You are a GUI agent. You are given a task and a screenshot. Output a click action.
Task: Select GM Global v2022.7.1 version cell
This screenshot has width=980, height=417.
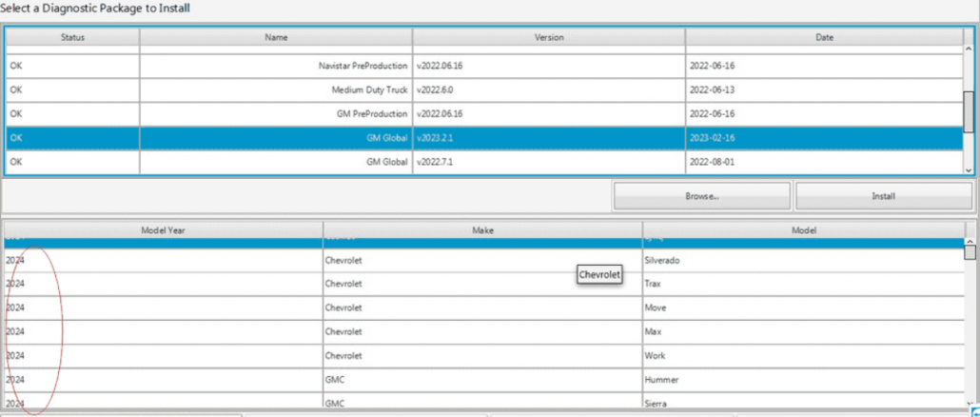549,162
